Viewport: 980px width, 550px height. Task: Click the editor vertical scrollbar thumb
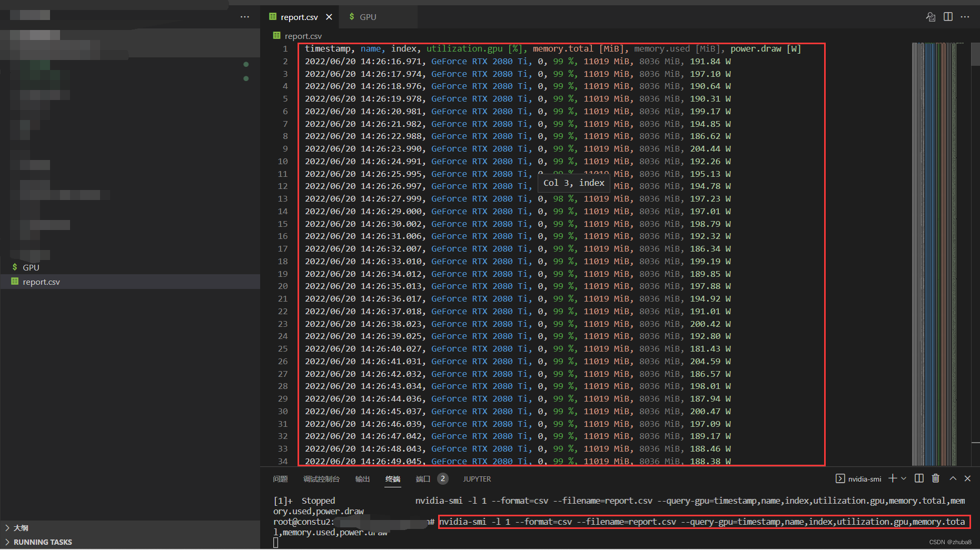[975, 54]
